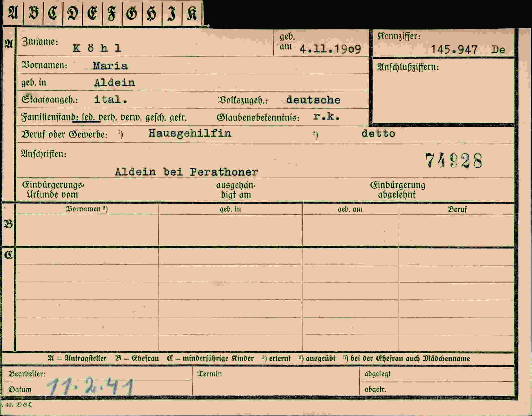Click the section B marker in left margin
Screen dimensions: 532x416
[x=8, y=224]
